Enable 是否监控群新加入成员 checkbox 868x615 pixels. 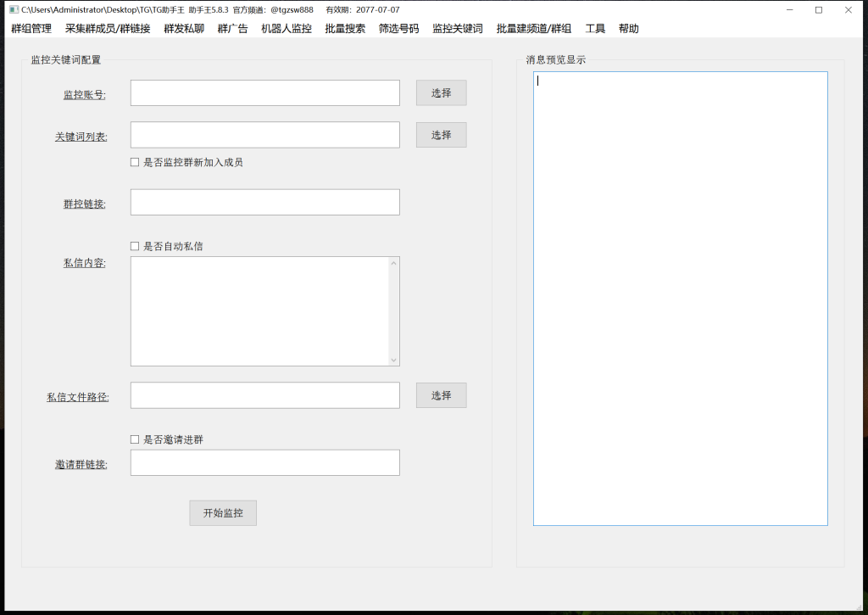tap(135, 162)
